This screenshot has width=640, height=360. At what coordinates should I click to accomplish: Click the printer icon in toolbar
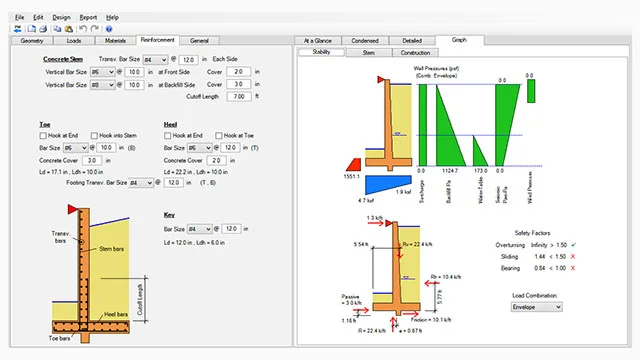pyautogui.click(x=43, y=29)
